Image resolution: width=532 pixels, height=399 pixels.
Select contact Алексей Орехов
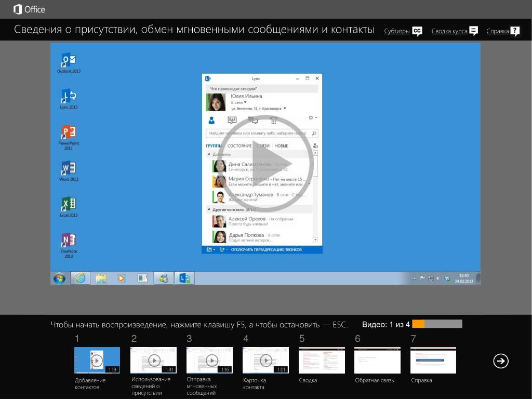260,221
